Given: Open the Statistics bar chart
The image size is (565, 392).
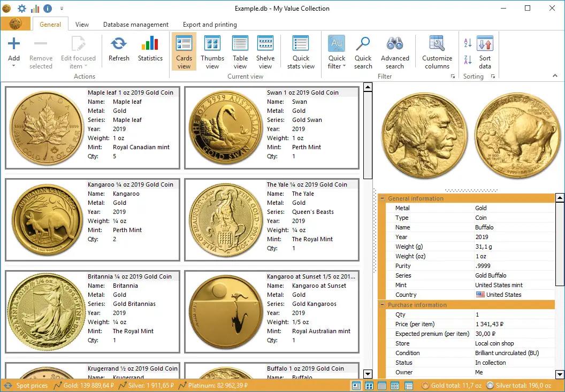Looking at the screenshot, I should coord(150,44).
